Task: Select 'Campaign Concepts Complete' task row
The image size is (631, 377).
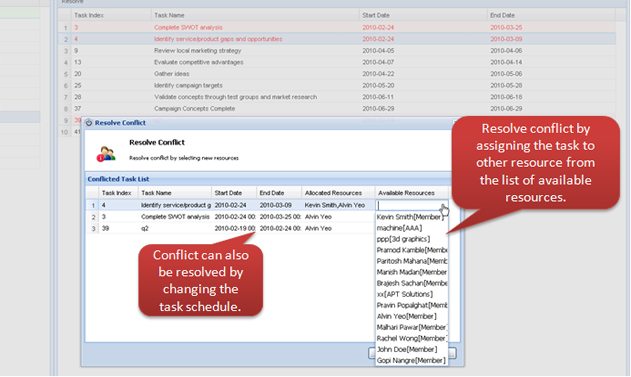Action: pos(337,109)
